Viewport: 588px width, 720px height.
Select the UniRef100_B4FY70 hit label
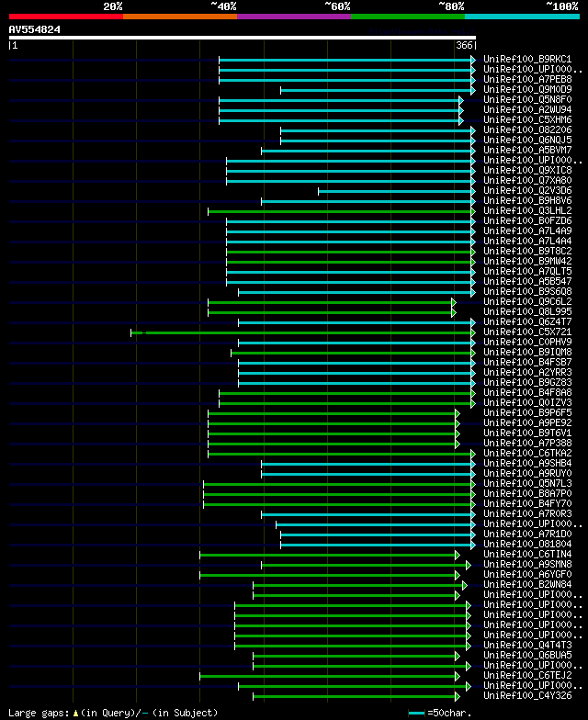coord(527,503)
